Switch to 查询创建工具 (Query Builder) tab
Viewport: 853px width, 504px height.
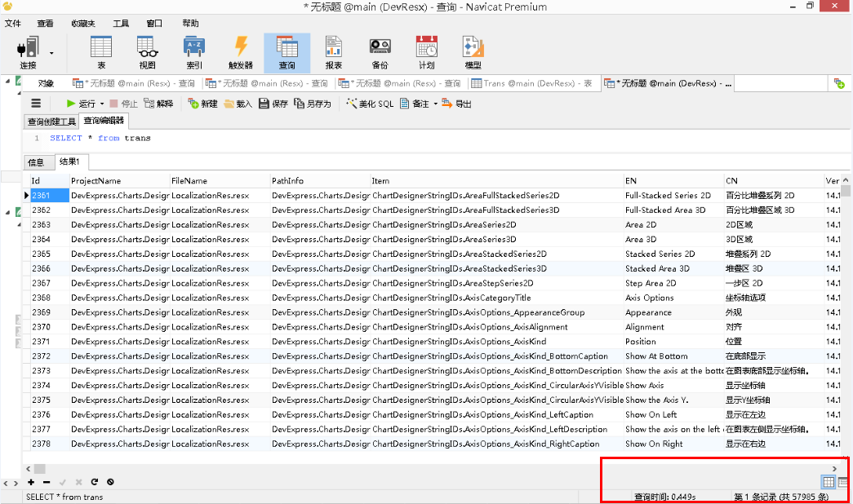click(x=51, y=122)
